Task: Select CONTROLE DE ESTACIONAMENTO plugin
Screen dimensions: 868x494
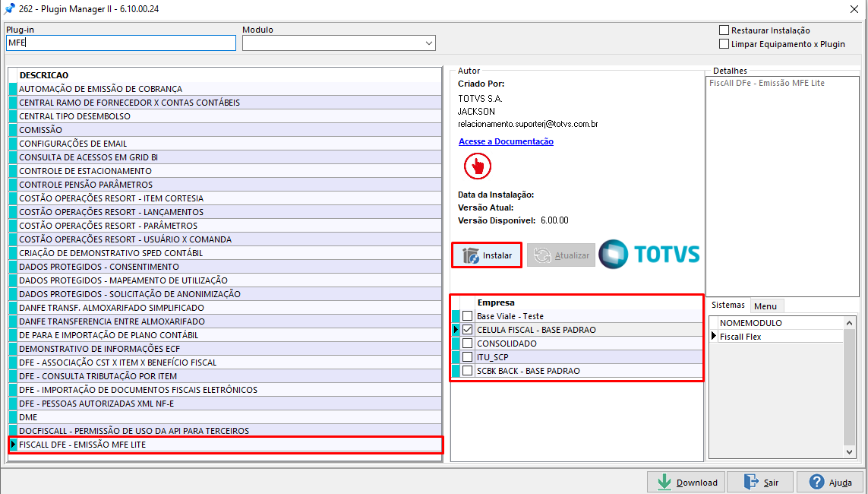Action: pyautogui.click(x=230, y=170)
